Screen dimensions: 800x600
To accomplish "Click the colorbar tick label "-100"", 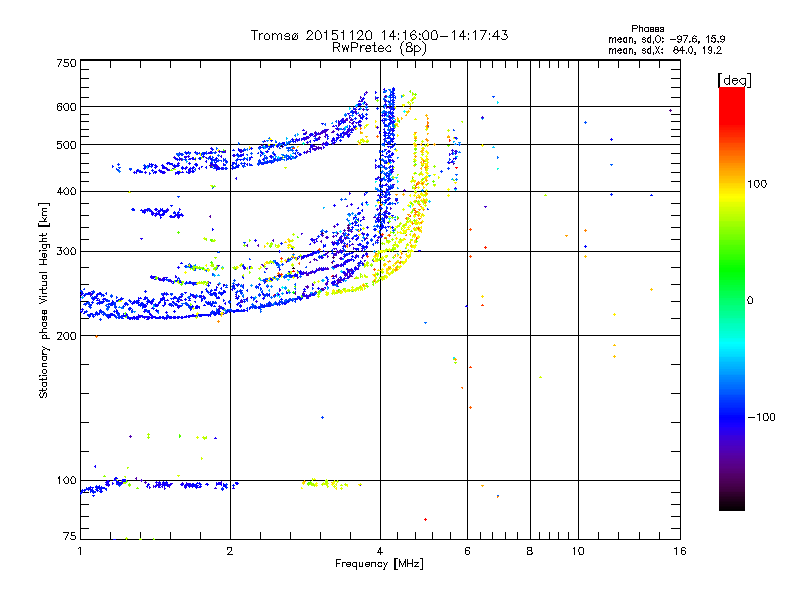I will [x=761, y=417].
